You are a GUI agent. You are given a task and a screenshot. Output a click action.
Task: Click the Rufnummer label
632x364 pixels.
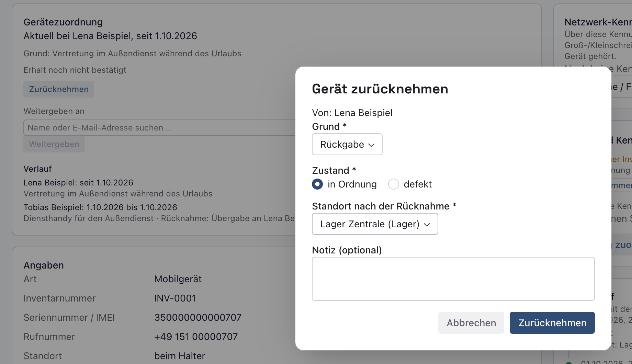[49, 337]
